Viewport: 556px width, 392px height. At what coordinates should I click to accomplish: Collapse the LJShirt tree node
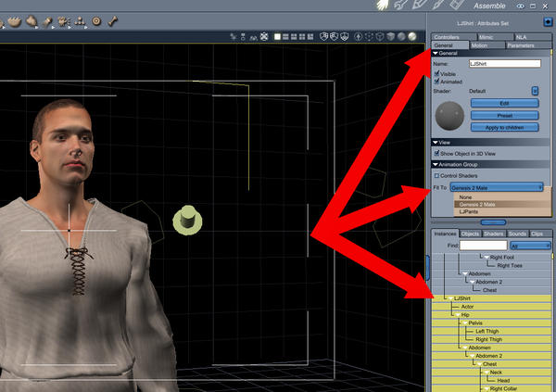pos(450,298)
